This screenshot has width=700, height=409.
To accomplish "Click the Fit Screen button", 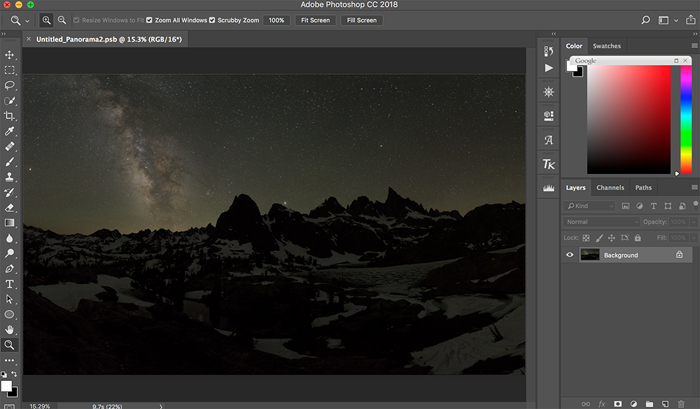I will coord(314,20).
